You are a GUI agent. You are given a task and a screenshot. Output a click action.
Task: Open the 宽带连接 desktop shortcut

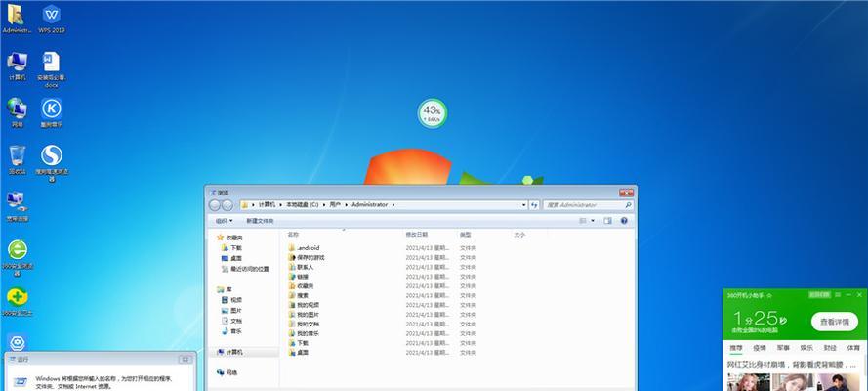click(x=18, y=206)
